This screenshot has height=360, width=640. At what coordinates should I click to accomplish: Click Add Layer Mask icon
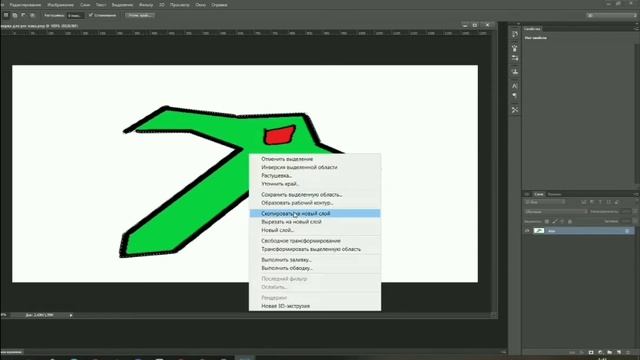(x=591, y=353)
